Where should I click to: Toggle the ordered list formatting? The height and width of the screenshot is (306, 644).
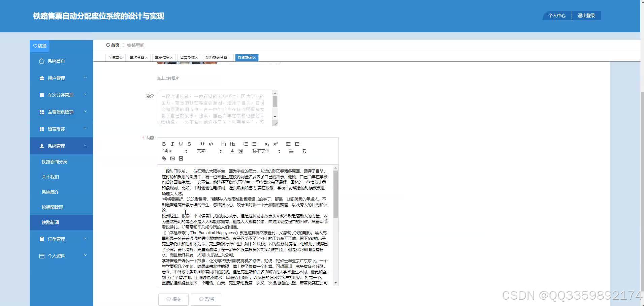(x=246, y=144)
